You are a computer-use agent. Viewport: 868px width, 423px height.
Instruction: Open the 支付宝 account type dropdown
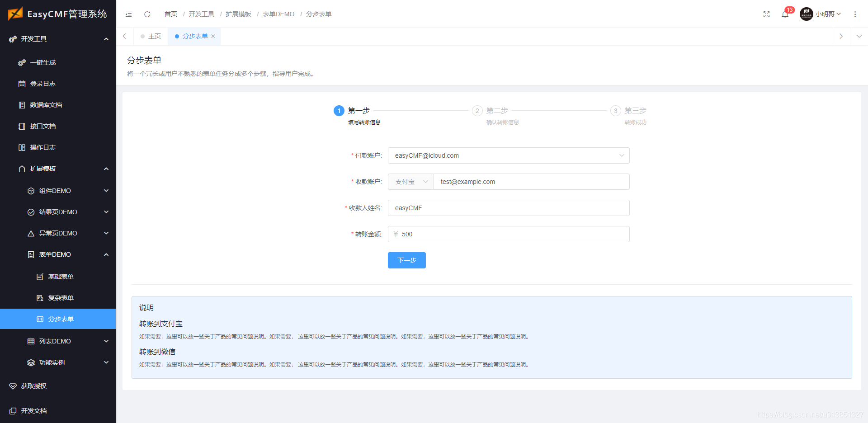coord(411,182)
